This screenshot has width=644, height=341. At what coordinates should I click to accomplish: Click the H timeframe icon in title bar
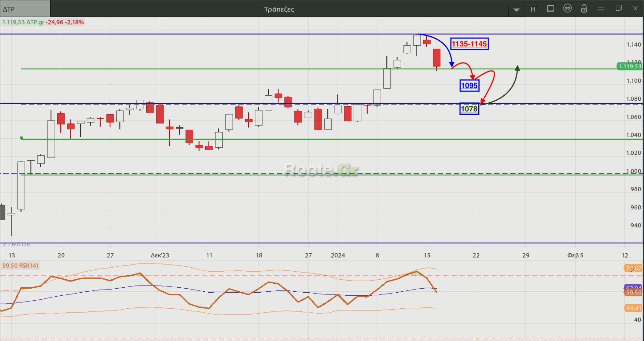[x=533, y=9]
